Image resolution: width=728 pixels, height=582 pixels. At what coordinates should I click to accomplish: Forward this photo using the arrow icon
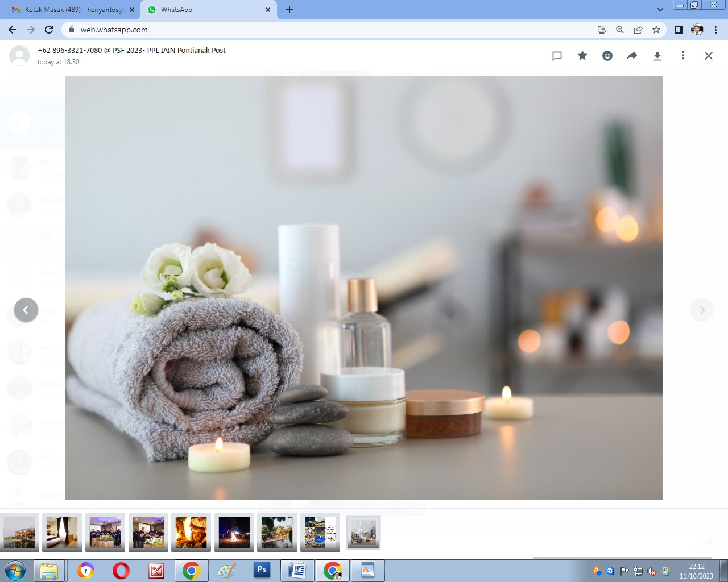tap(632, 56)
